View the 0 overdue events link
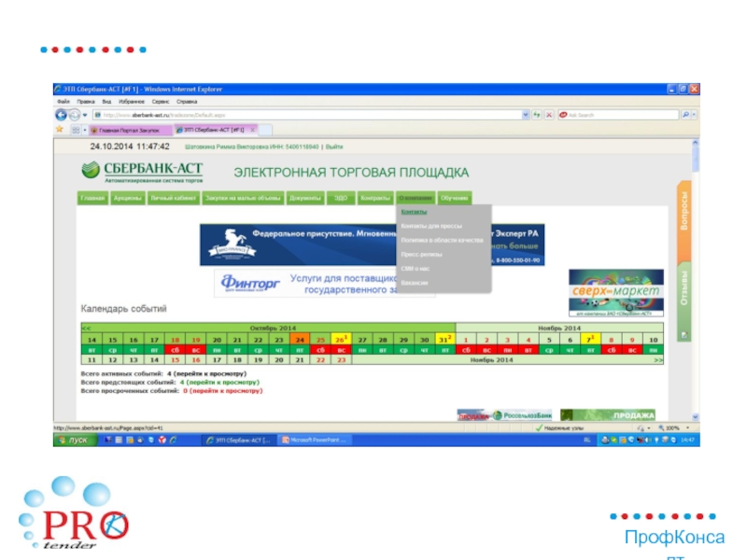 point(223,391)
